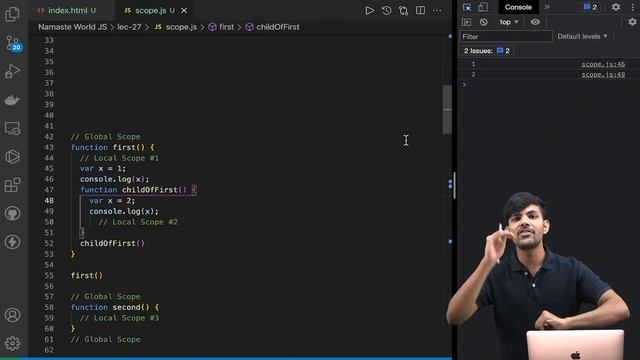Open the Explorer view in activity bar

click(12, 14)
